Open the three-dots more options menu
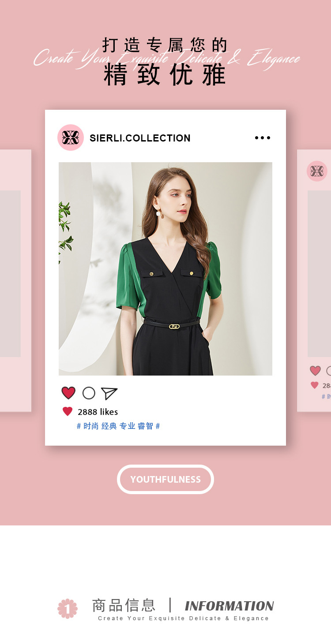331x644 pixels. point(263,138)
